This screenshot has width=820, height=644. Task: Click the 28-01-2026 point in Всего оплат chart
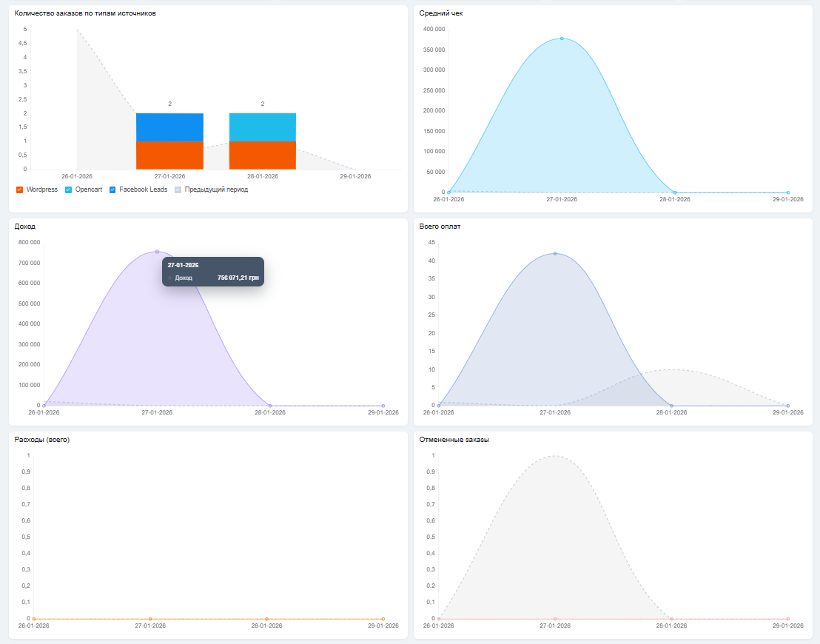[671, 406]
